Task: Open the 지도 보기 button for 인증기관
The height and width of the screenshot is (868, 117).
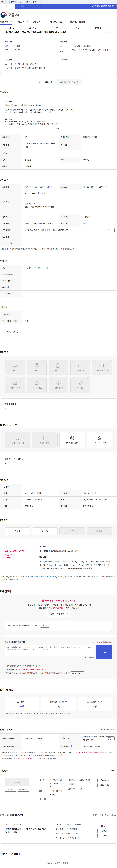Action: tap(110, 738)
